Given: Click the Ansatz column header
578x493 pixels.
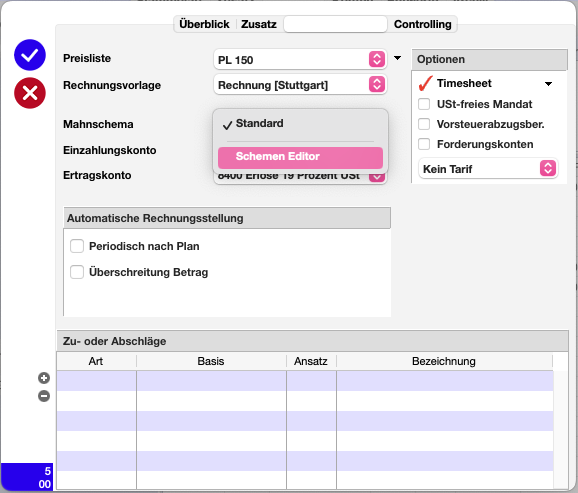Looking at the screenshot, I should [311, 361].
